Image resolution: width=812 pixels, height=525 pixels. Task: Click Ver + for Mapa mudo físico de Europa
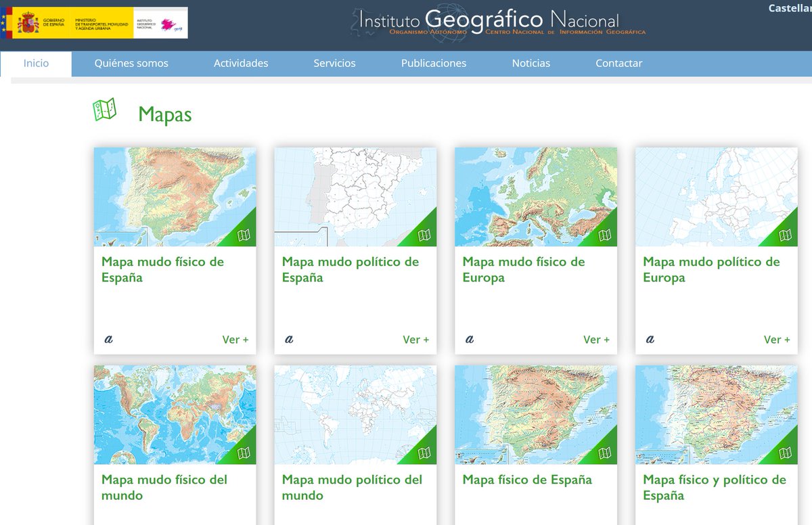click(x=597, y=340)
